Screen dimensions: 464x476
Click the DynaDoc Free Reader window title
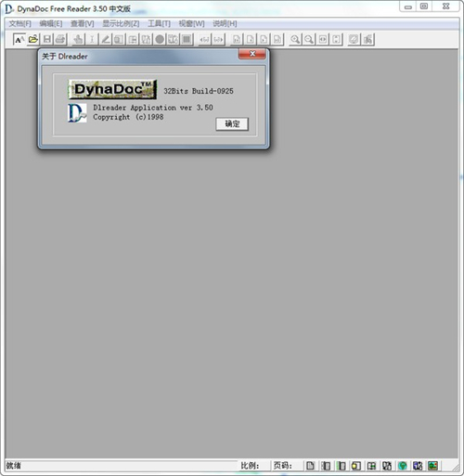point(73,8)
